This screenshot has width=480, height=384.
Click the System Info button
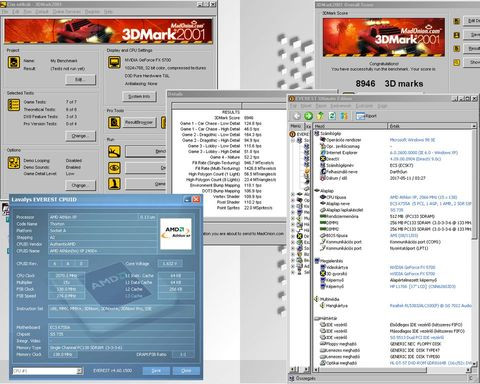139,96
